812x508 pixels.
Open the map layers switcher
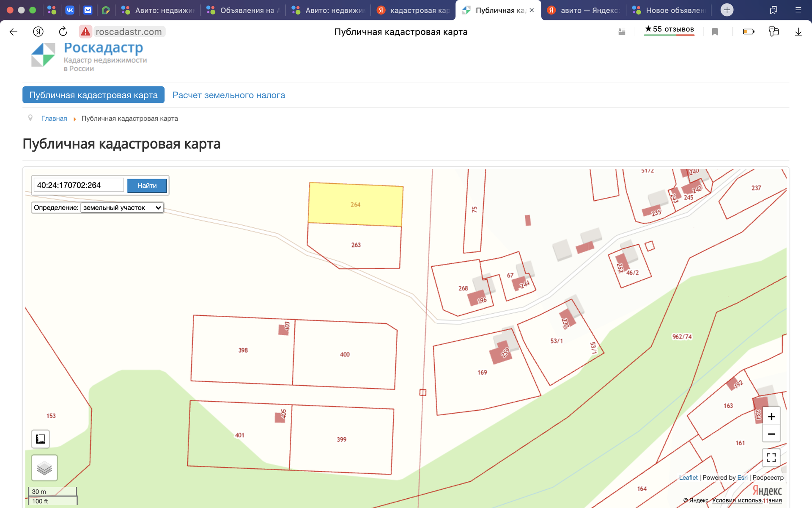click(x=44, y=468)
